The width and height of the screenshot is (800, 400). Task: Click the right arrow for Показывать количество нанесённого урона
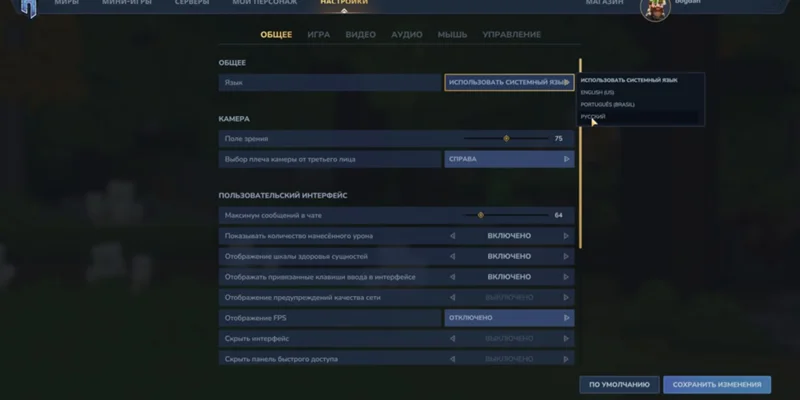point(566,236)
